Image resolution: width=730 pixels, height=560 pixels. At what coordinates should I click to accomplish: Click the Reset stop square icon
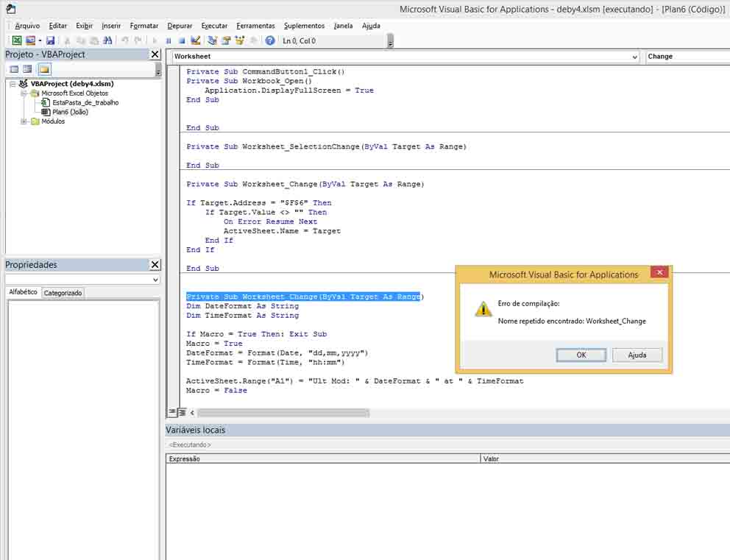pos(182,40)
